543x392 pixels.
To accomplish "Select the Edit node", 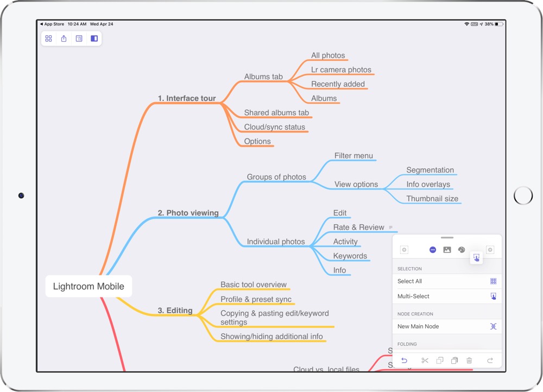I will [340, 213].
